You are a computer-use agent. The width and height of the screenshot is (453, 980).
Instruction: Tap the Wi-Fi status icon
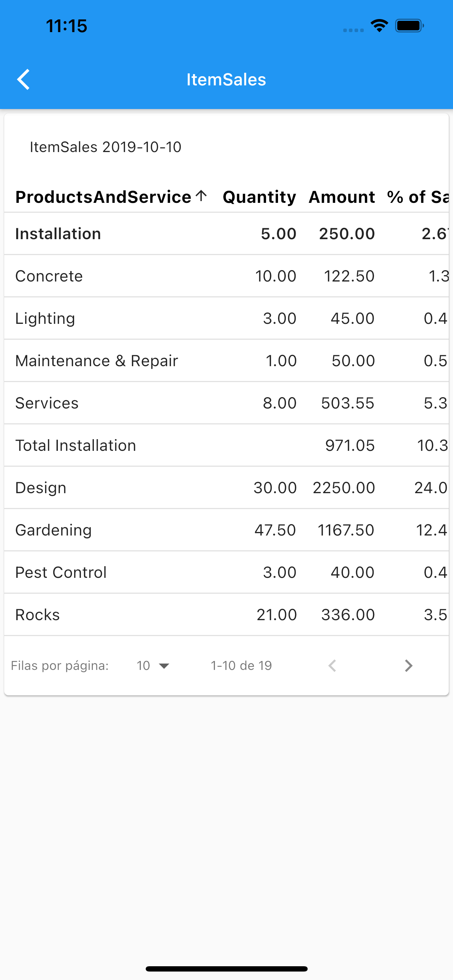[379, 26]
